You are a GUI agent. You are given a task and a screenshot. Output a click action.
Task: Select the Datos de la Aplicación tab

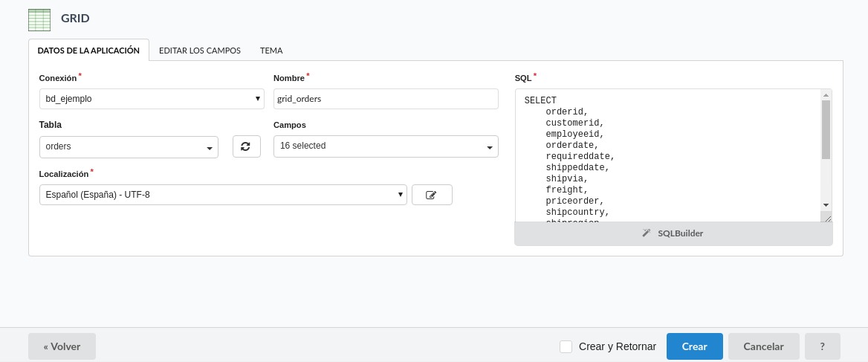(88, 51)
